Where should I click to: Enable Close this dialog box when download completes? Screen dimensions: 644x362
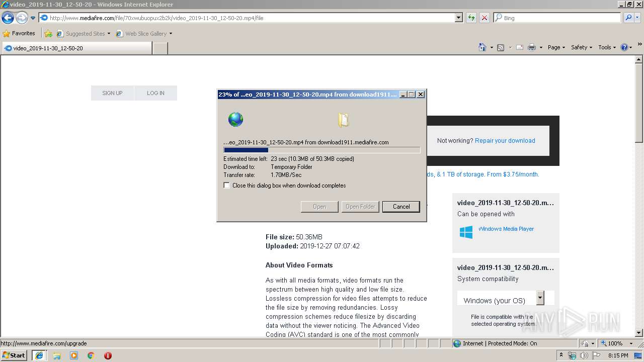pos(227,186)
